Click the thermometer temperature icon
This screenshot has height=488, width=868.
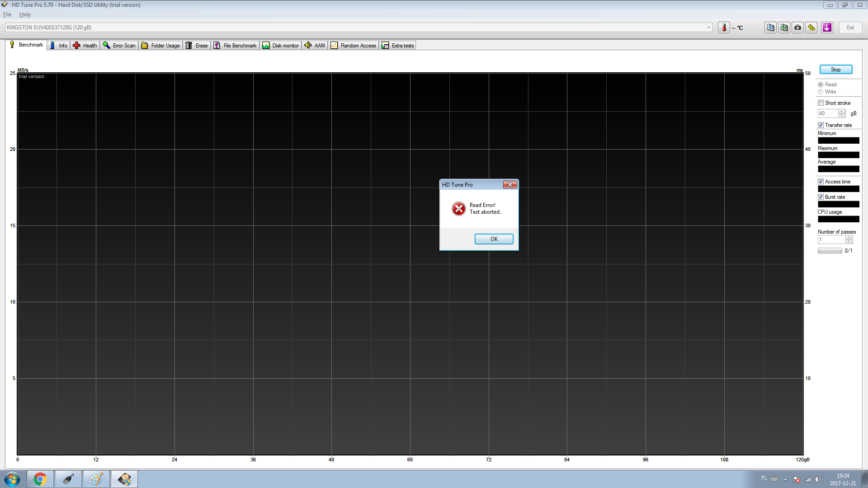724,28
